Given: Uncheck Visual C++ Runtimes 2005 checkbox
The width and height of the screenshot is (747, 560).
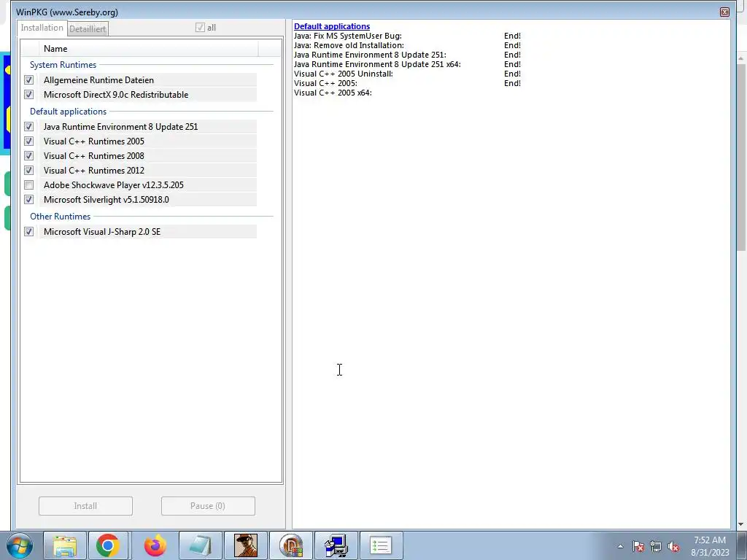Looking at the screenshot, I should tap(29, 141).
